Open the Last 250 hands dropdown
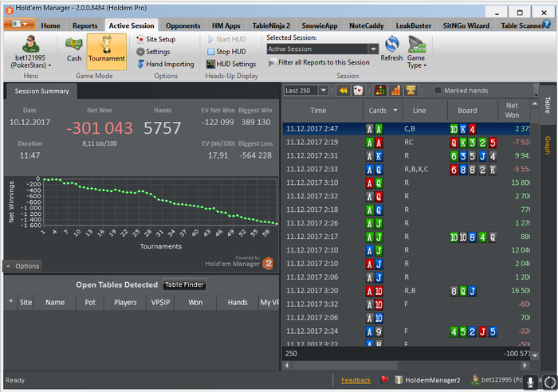Screen dimensions: 558x392 coord(323,90)
